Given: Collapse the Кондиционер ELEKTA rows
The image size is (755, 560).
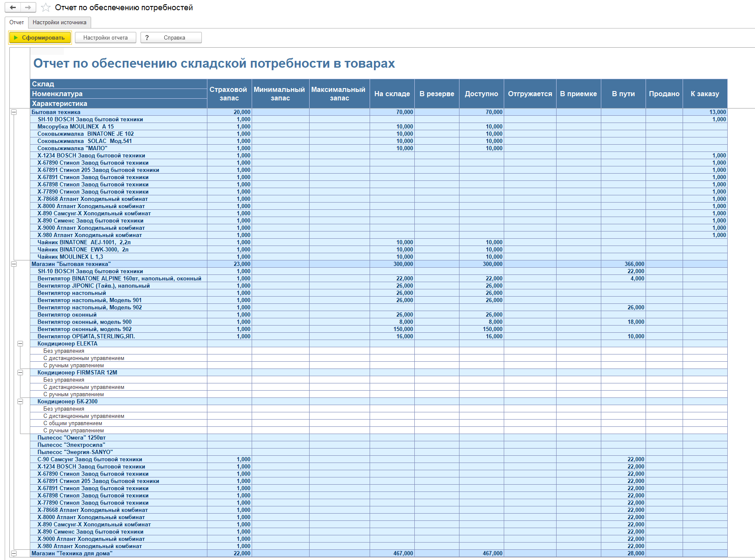Looking at the screenshot, I should coord(20,344).
